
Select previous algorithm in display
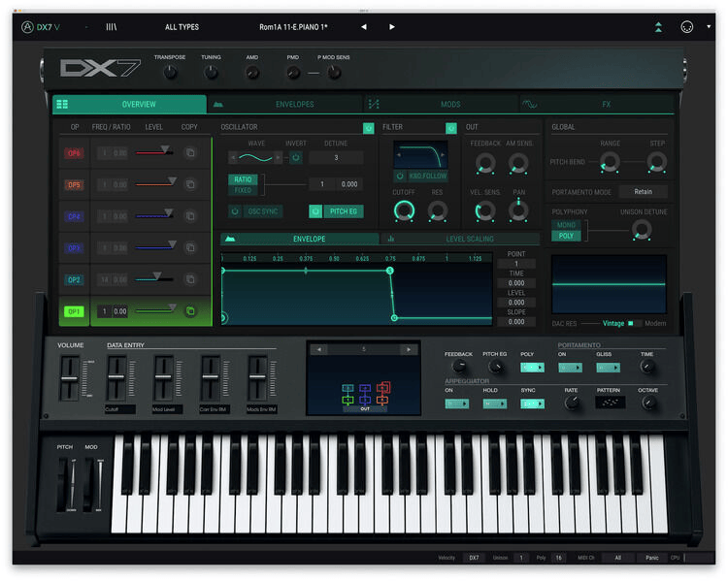(x=318, y=349)
